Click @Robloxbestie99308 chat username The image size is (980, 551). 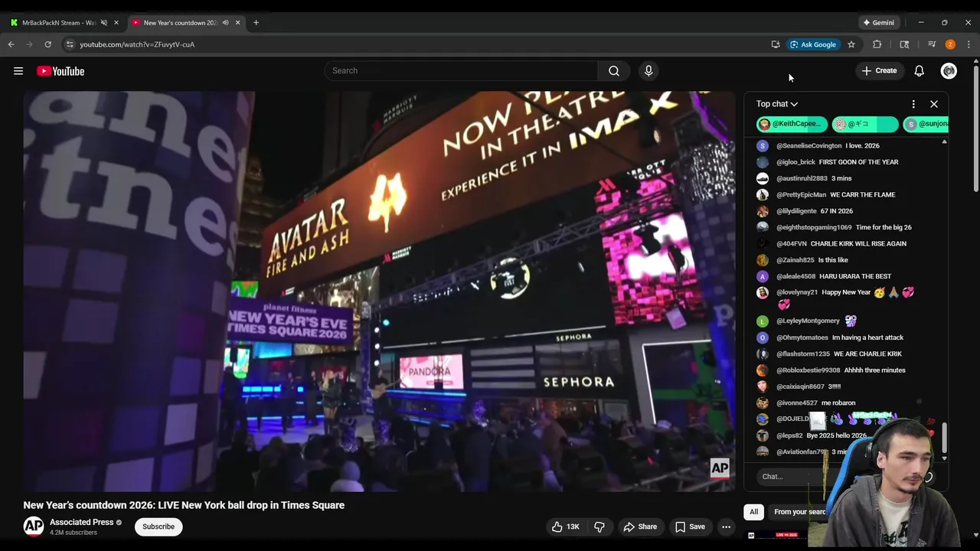click(808, 370)
